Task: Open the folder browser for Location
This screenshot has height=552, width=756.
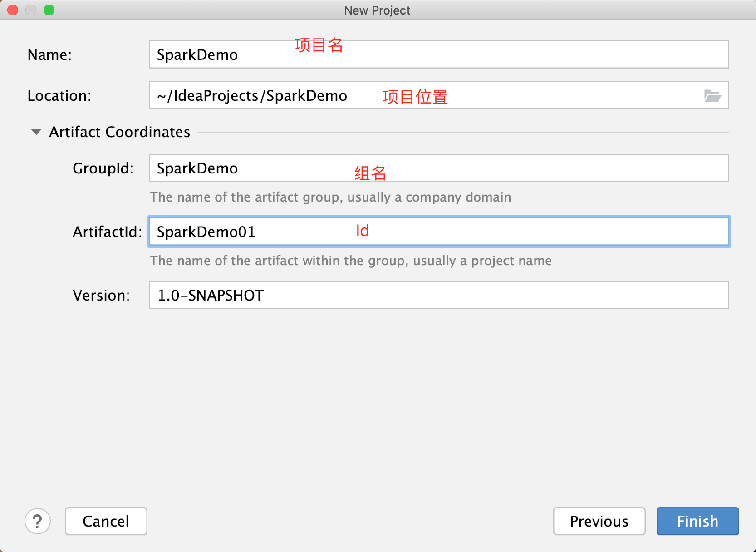Action: coord(712,96)
